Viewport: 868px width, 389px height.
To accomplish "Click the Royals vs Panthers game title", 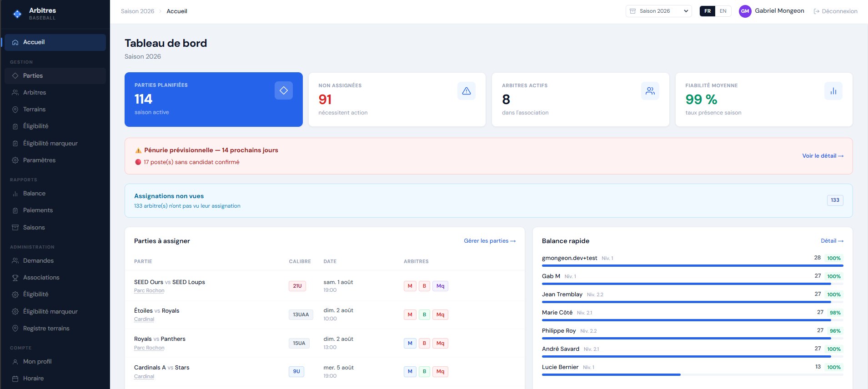I will click(x=160, y=339).
